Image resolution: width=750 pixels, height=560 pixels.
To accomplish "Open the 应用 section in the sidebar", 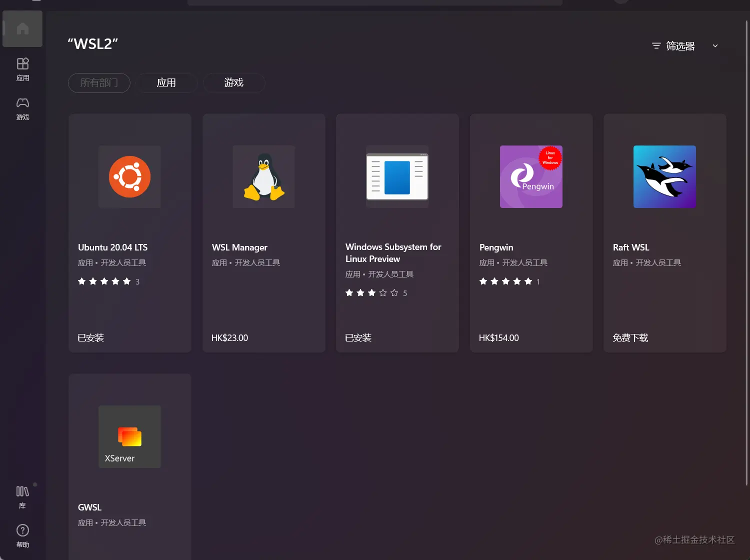I will [22, 69].
